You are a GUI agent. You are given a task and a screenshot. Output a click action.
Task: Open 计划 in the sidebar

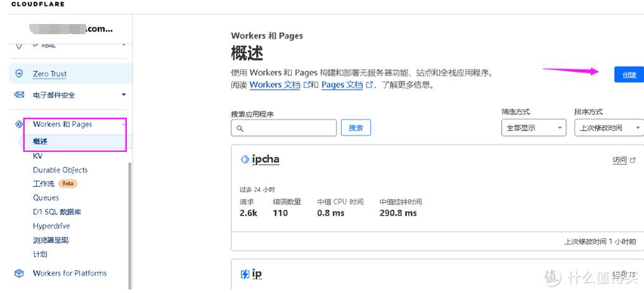[x=40, y=254]
